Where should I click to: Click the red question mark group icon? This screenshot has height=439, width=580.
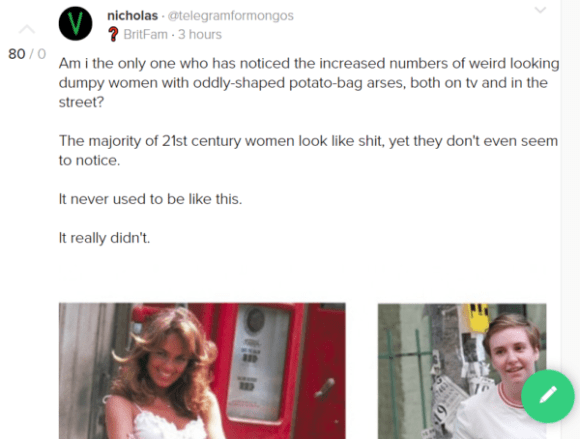[x=113, y=34]
